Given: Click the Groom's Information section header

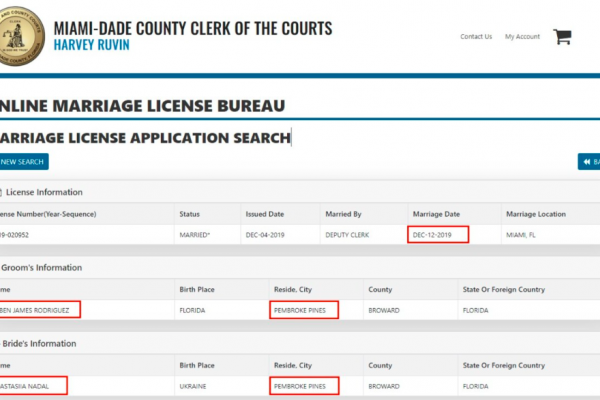Looking at the screenshot, I should [41, 268].
